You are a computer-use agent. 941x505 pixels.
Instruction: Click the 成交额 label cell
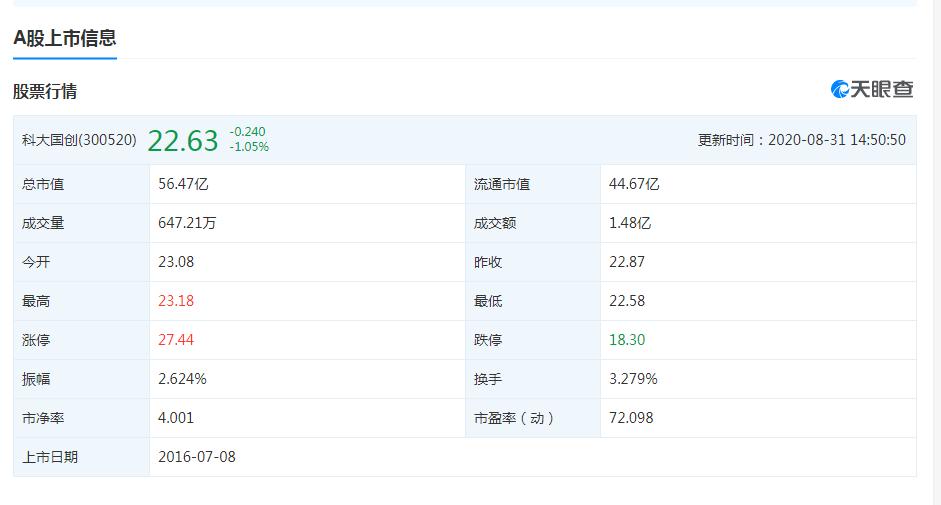coord(533,223)
